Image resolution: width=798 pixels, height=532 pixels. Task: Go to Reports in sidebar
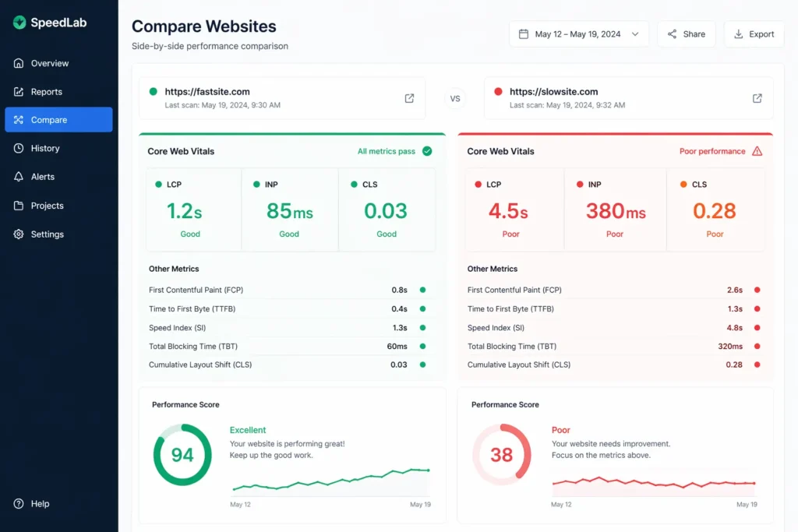[58, 92]
